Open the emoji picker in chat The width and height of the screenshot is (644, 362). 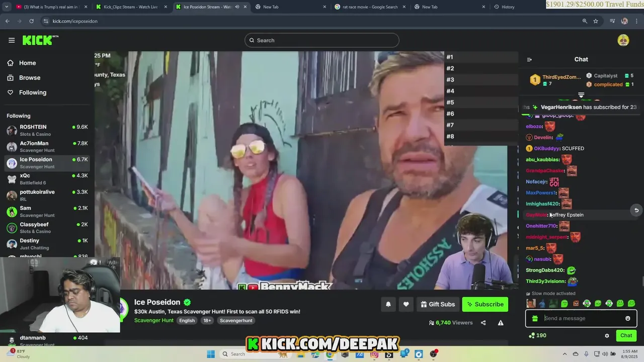point(627,318)
